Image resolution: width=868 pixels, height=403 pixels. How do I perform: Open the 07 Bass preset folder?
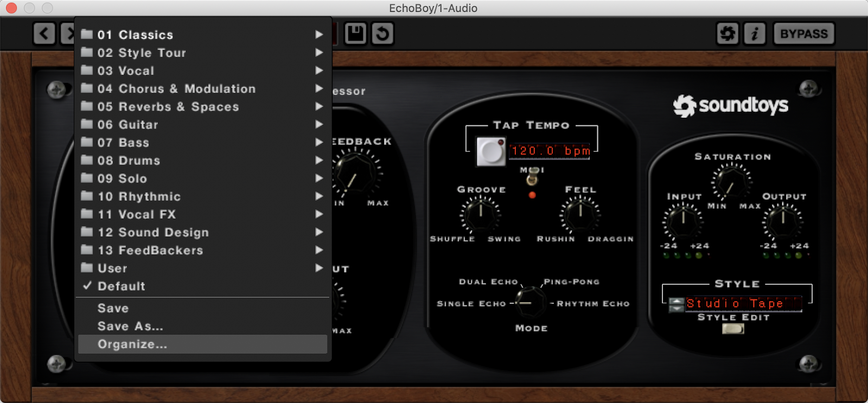tap(203, 142)
